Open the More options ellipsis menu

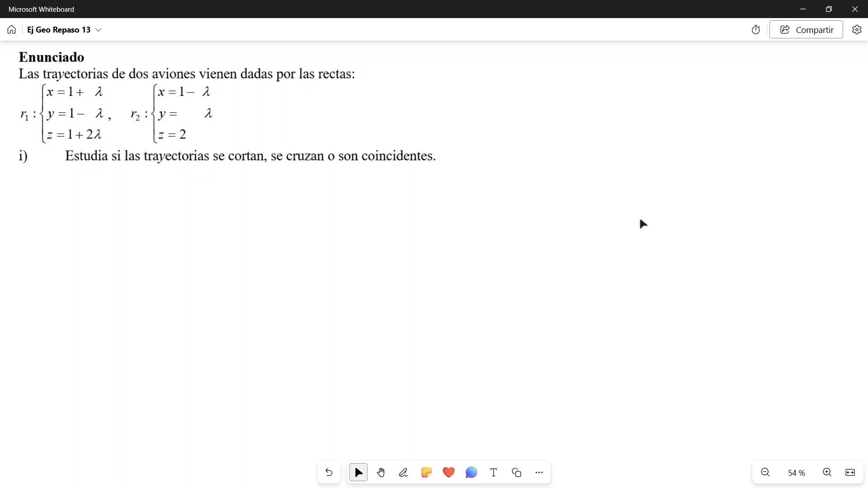tap(539, 473)
